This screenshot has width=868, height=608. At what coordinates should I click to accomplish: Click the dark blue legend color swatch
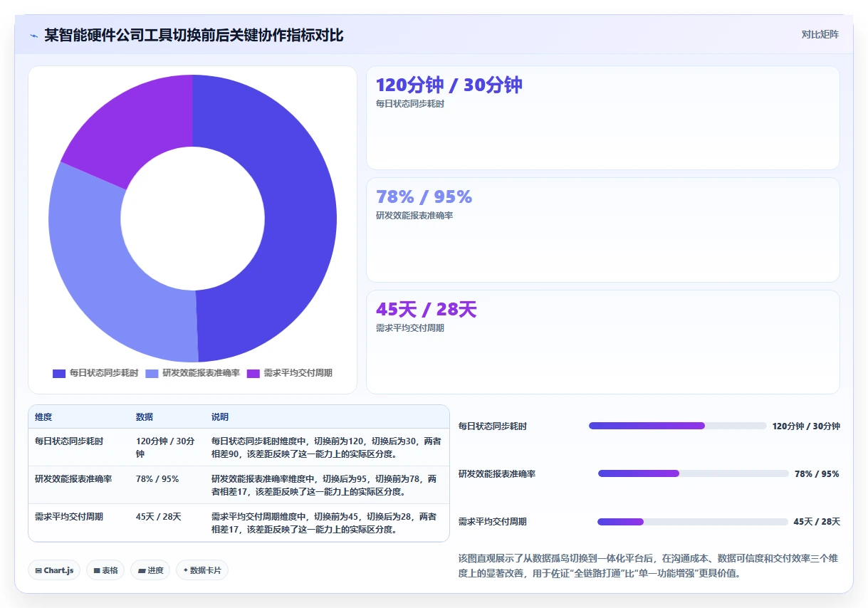click(59, 373)
